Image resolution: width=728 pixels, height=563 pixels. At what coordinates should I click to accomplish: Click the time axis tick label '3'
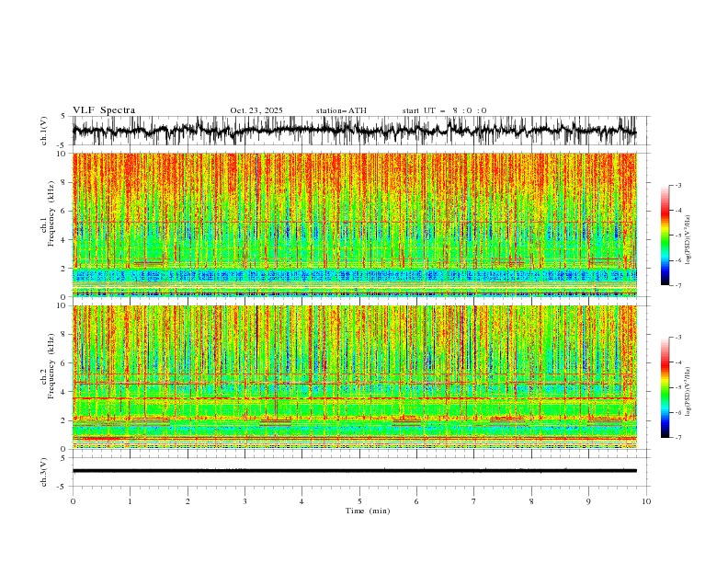point(245,501)
